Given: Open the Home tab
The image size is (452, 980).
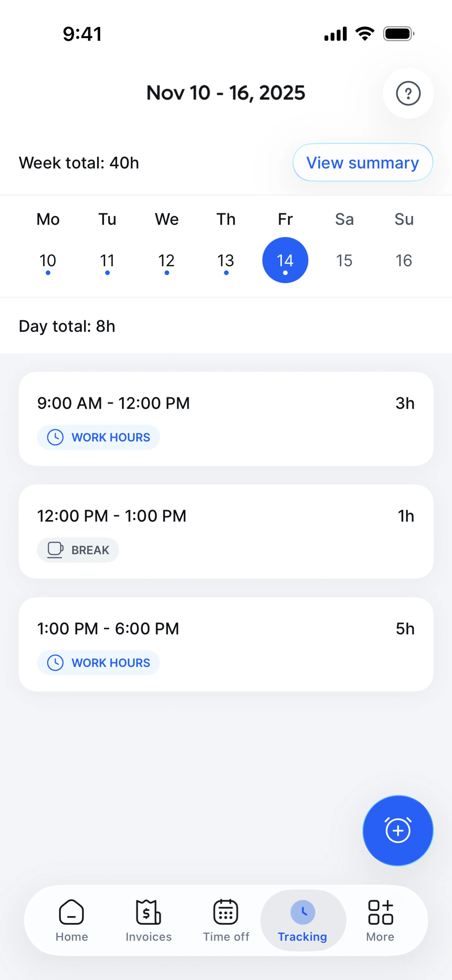Looking at the screenshot, I should click(x=72, y=920).
